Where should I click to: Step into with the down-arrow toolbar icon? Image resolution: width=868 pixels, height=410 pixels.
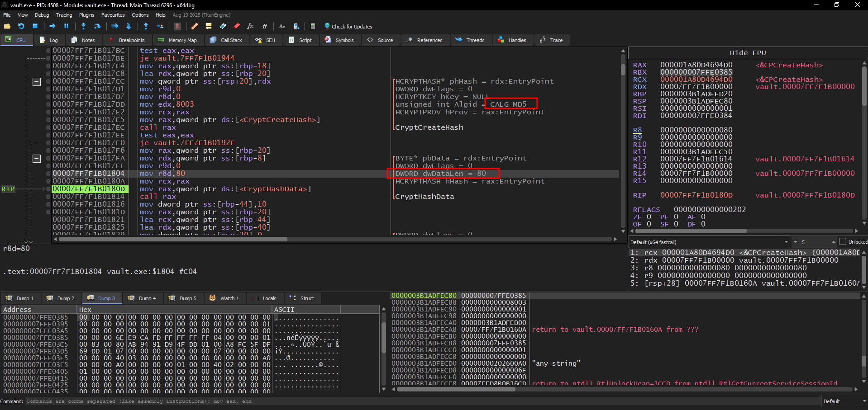pos(83,26)
